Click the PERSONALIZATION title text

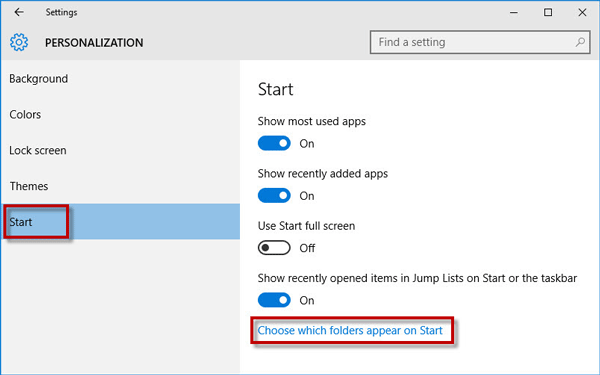pos(94,42)
